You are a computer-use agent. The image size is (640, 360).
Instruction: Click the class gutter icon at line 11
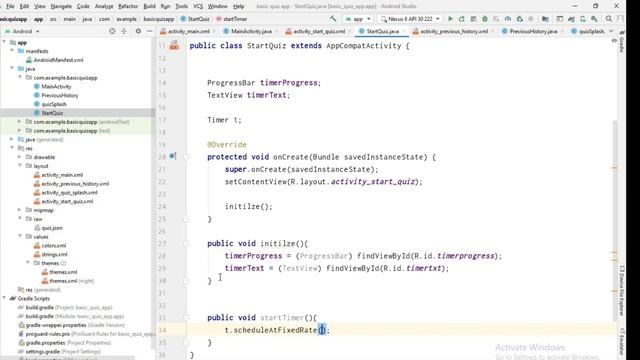pyautogui.click(x=174, y=45)
